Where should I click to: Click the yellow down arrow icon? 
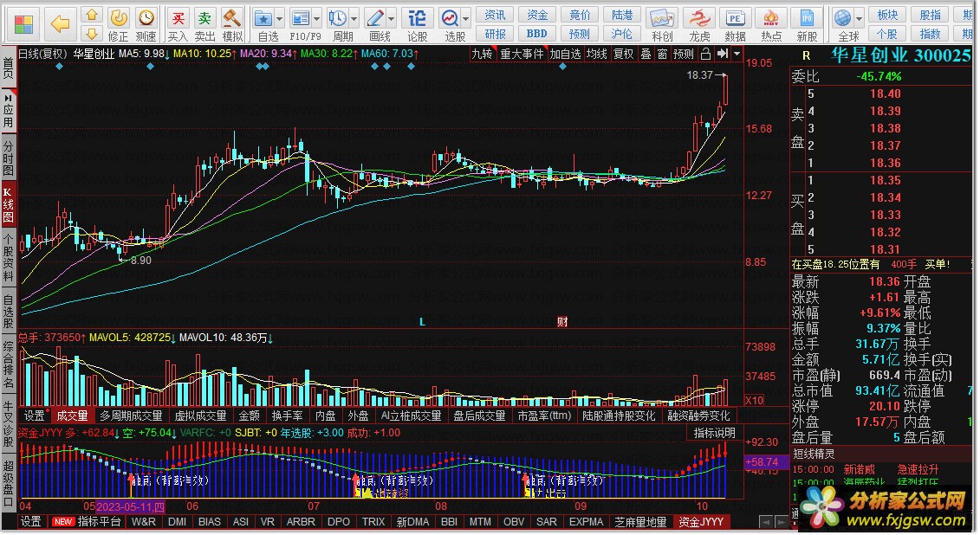coord(92,34)
